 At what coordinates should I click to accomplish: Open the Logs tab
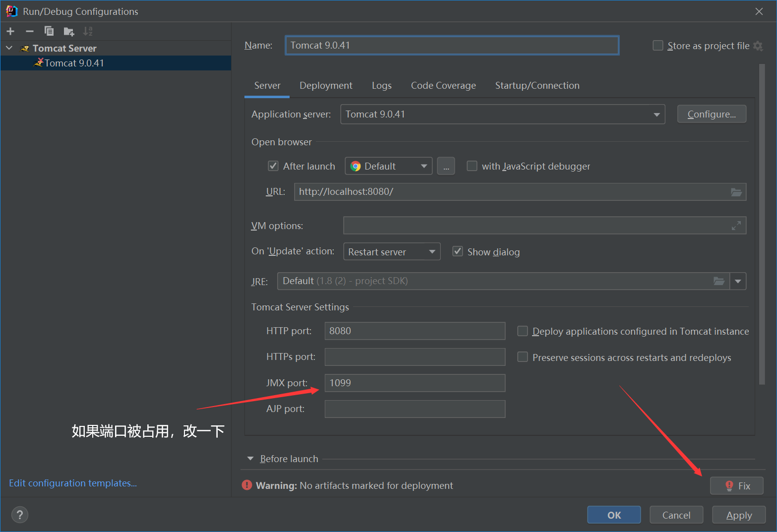click(382, 85)
